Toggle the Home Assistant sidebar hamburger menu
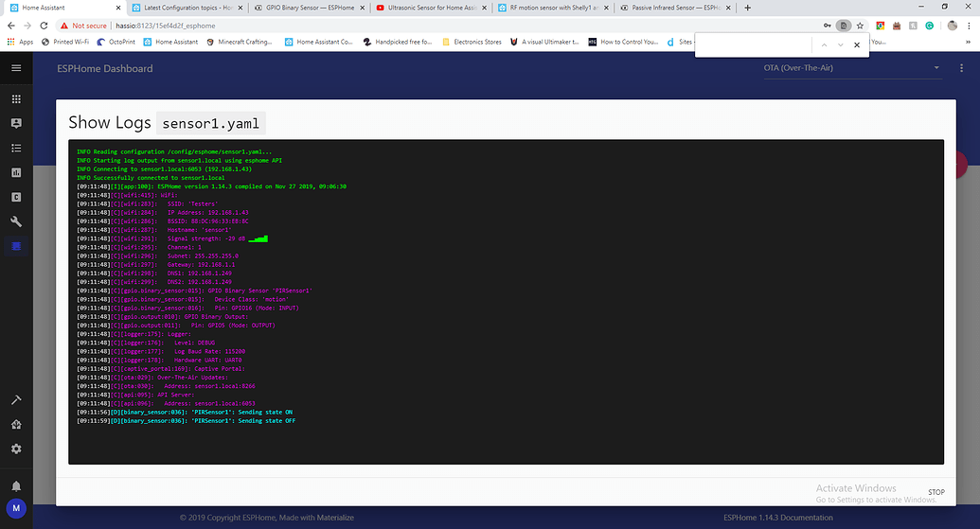Image resolution: width=980 pixels, height=529 pixels. pos(16,68)
